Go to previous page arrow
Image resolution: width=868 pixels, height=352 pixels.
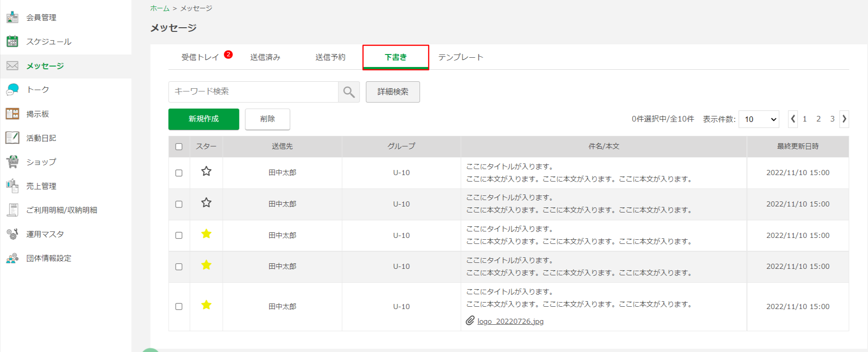[793, 119]
